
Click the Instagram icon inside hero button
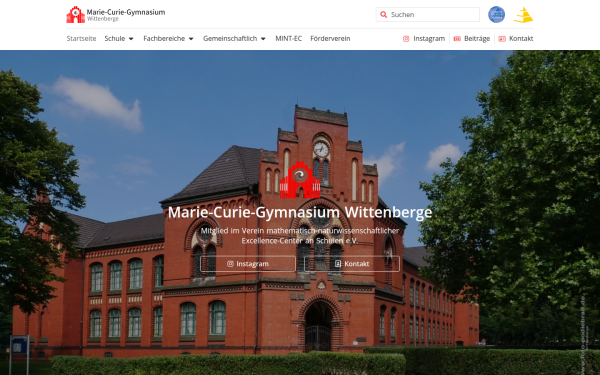coord(230,264)
